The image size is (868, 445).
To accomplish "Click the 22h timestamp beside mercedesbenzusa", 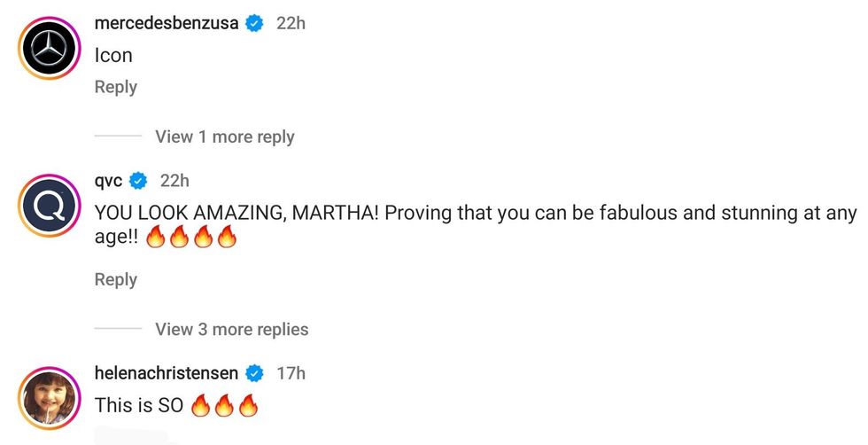I will tap(291, 24).
